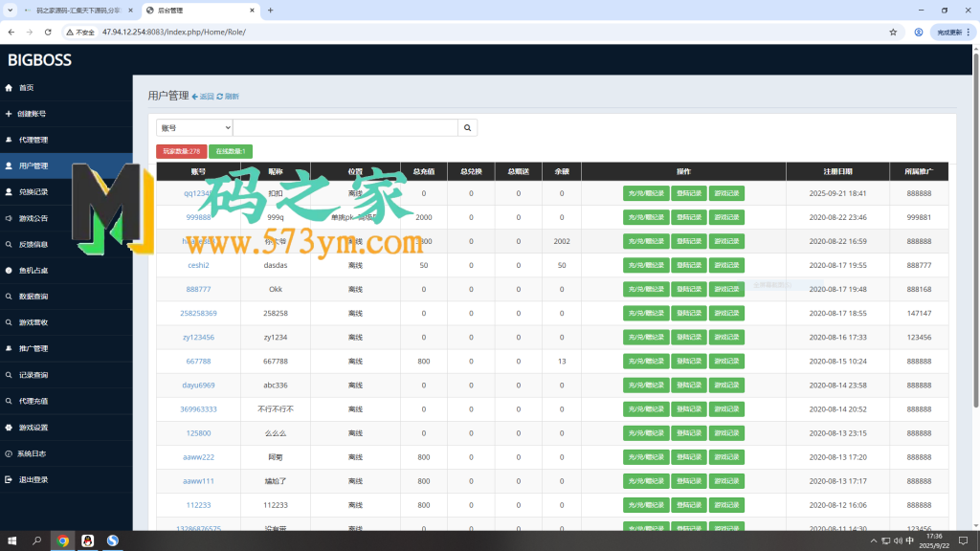Click the speaker icon beside 游戏公告

(9, 218)
